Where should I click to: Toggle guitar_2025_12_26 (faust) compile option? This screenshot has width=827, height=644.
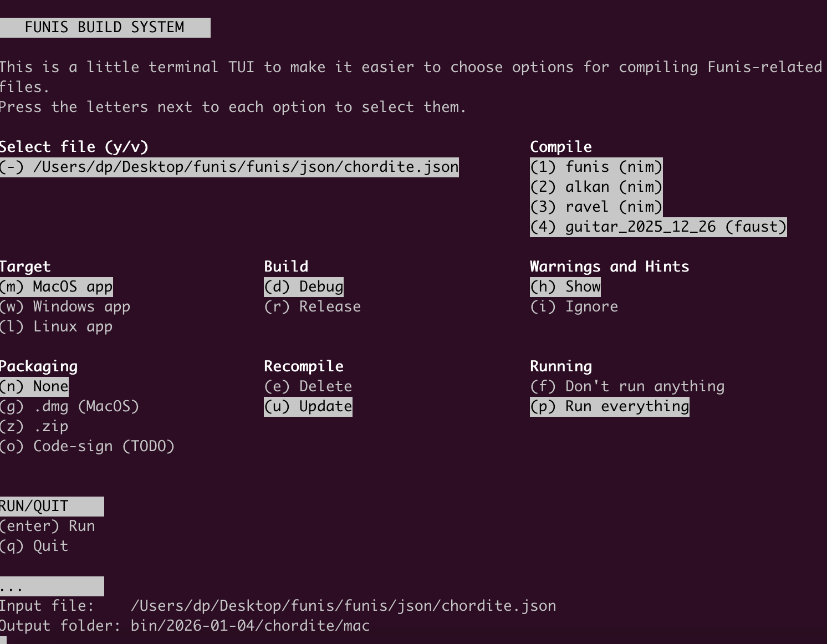[x=658, y=227]
